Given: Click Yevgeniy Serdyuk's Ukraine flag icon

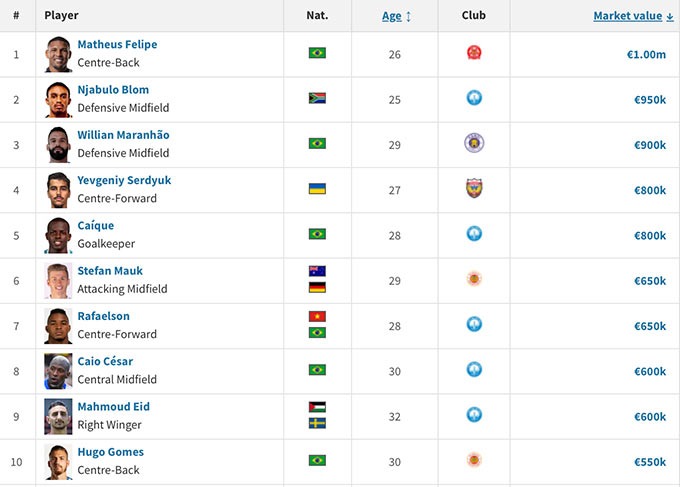Looking at the screenshot, I should coord(317,188).
